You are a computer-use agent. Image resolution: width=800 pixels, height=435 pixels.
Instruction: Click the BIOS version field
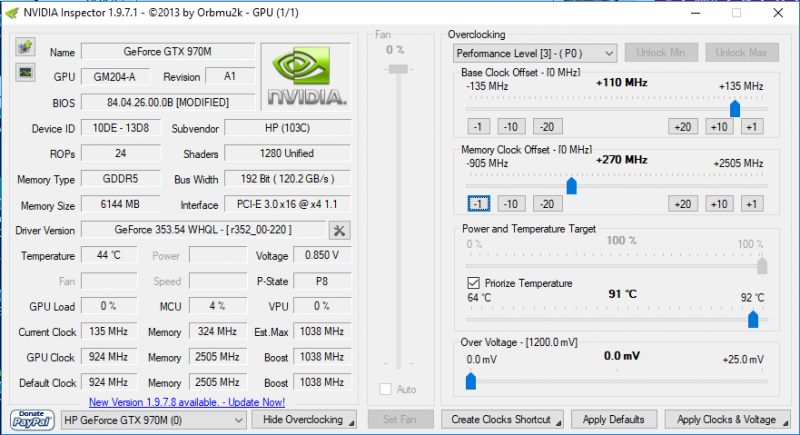pos(168,103)
